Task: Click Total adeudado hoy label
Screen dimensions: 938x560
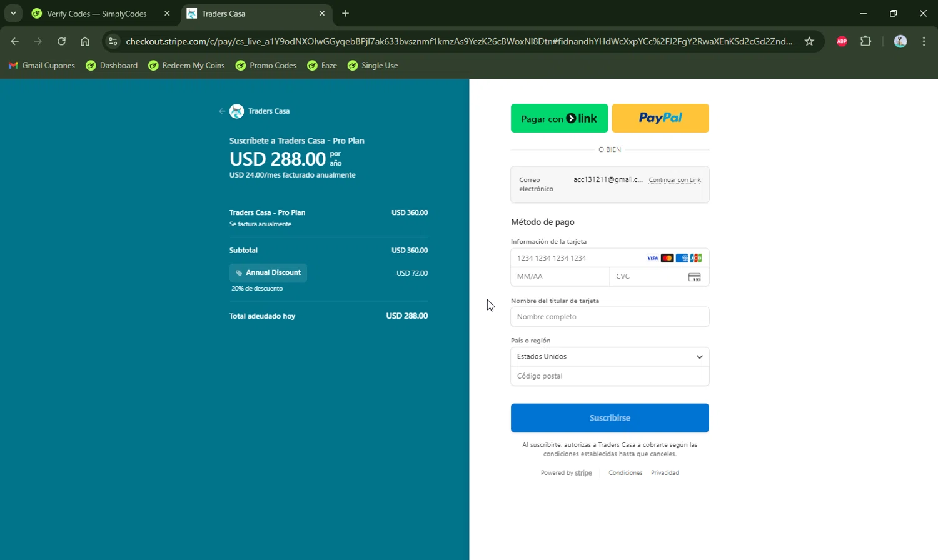Action: (262, 316)
